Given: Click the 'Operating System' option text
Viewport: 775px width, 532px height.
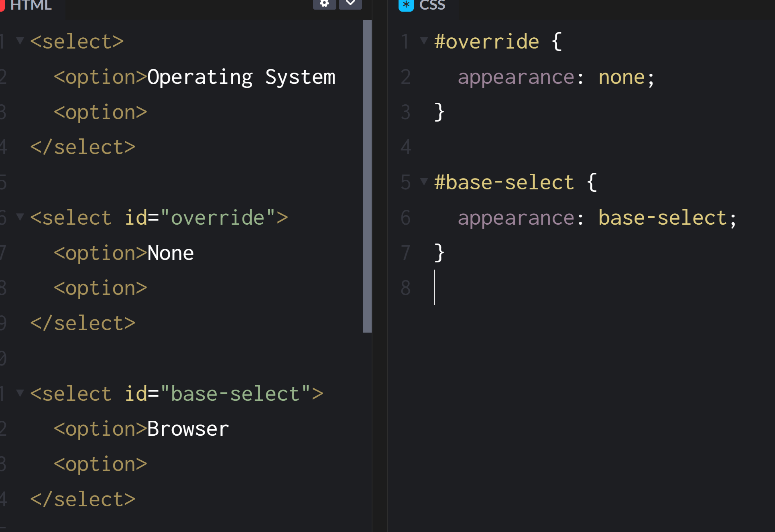Looking at the screenshot, I should (x=241, y=77).
